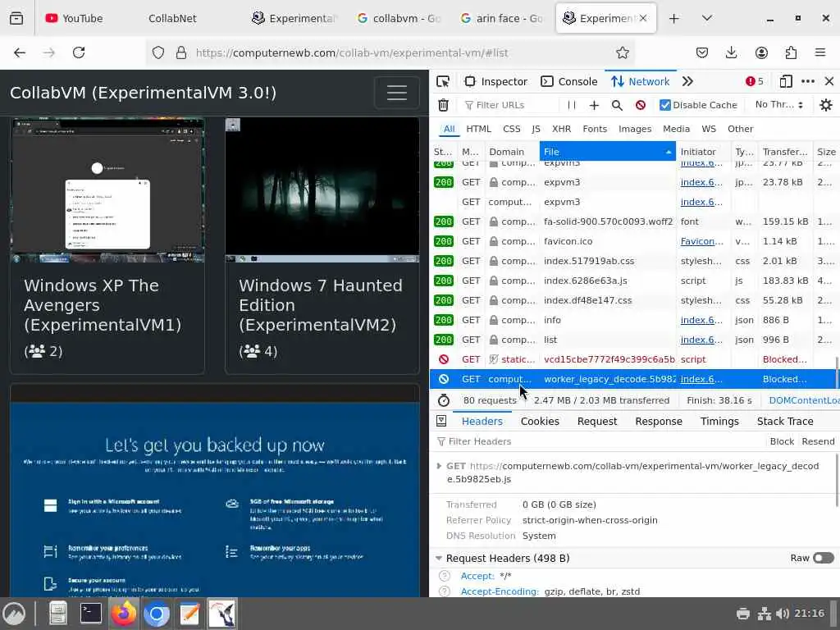Save page to Pocket icon

pos(702,52)
